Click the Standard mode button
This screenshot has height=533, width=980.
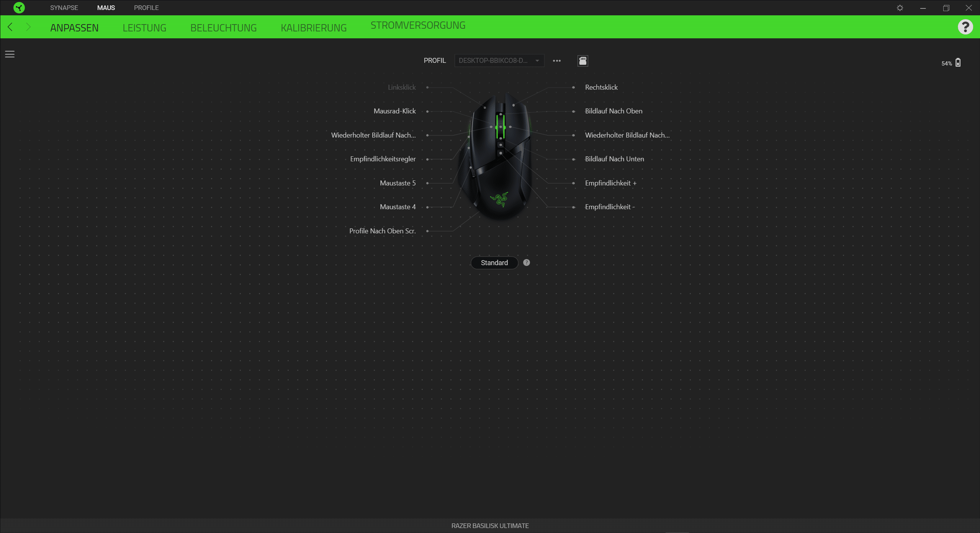point(494,262)
